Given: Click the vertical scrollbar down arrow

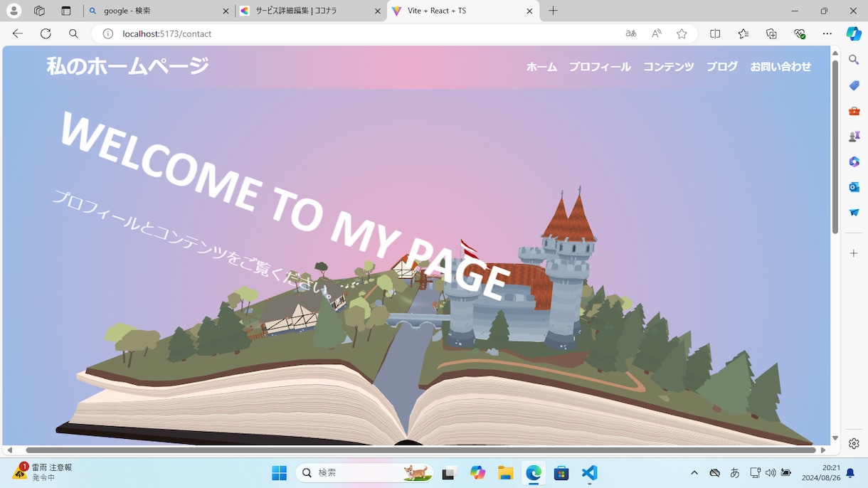Looking at the screenshot, I should pos(835,438).
